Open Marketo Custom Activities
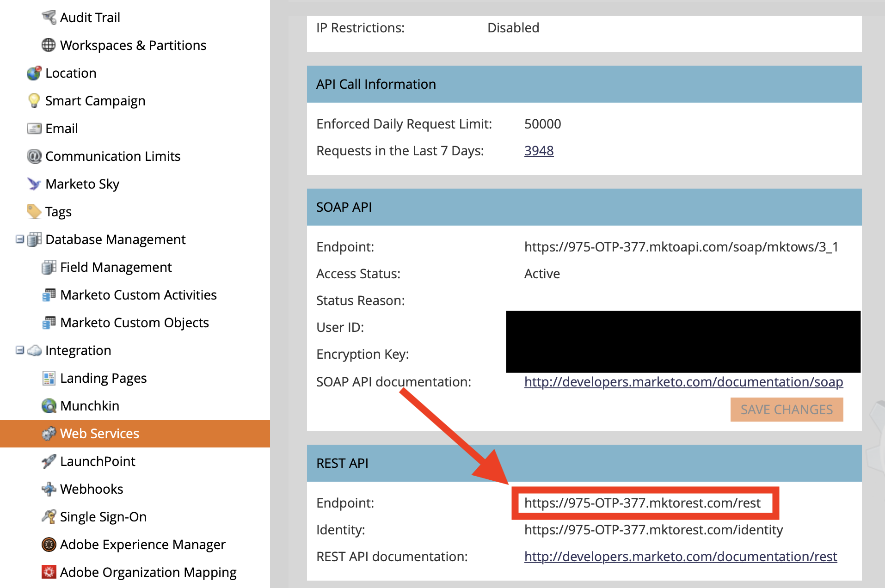885x588 pixels. coord(138,295)
